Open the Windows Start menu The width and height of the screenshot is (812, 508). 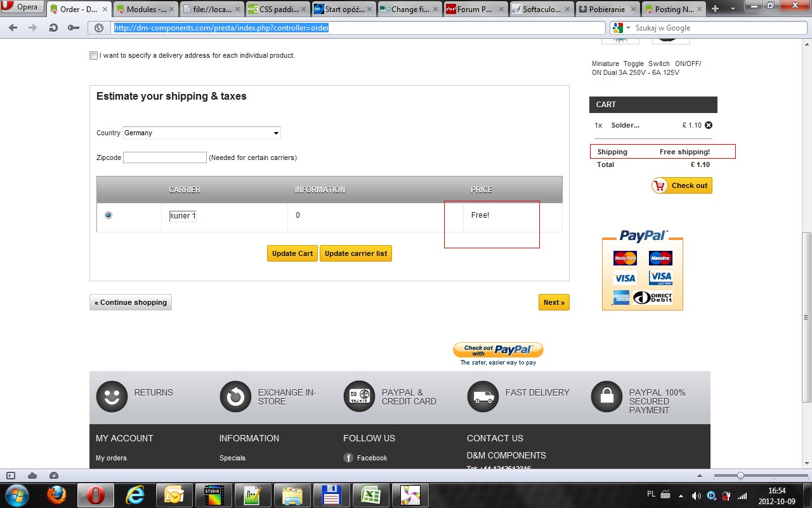point(16,495)
